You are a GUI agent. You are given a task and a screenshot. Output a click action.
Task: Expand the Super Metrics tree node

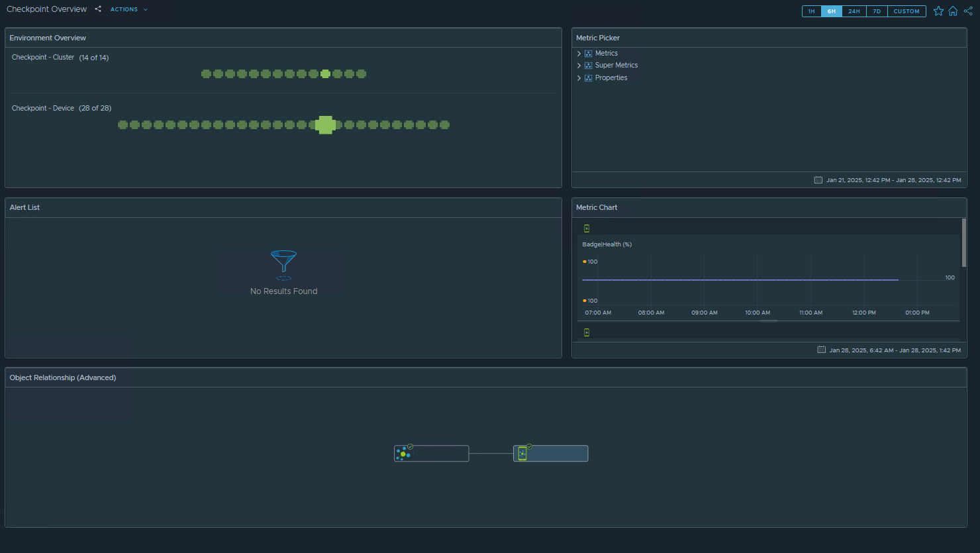(x=579, y=66)
